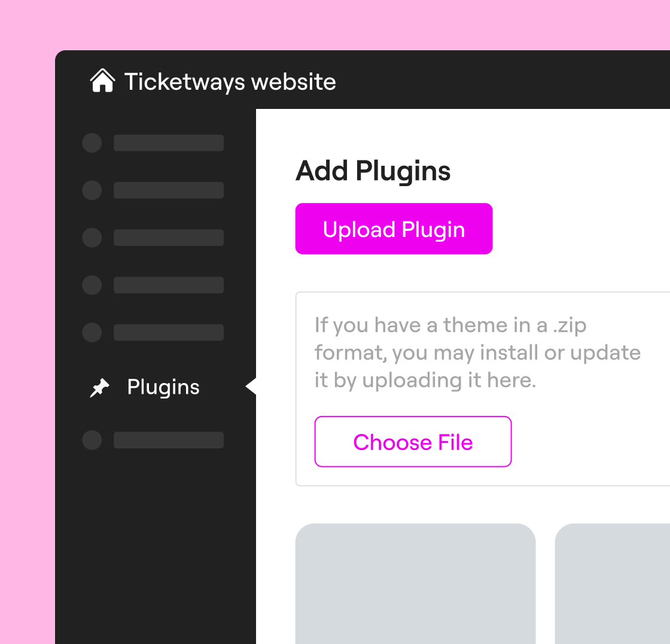Open the second gray plugin card
Screen dimensions: 670x644
tap(613, 584)
